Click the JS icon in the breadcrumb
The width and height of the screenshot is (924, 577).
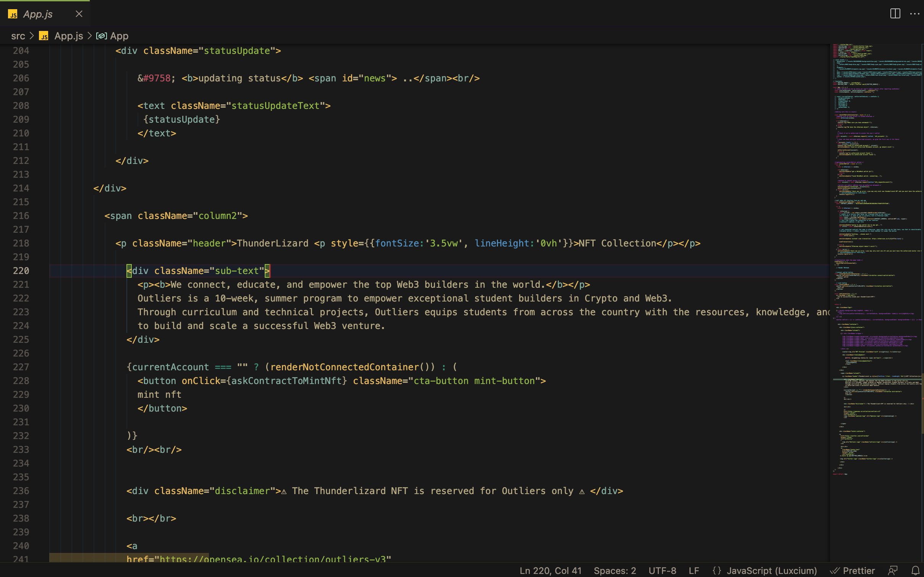pyautogui.click(x=44, y=36)
